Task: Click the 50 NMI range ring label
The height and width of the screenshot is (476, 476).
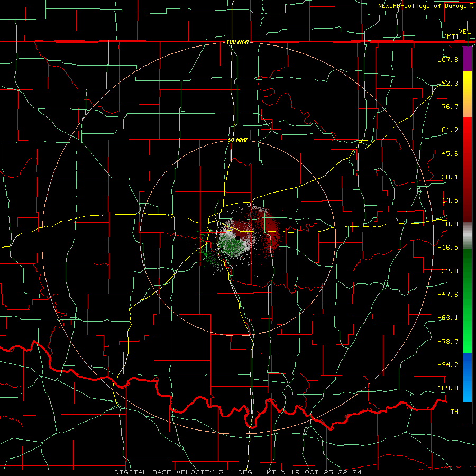Action: point(237,140)
